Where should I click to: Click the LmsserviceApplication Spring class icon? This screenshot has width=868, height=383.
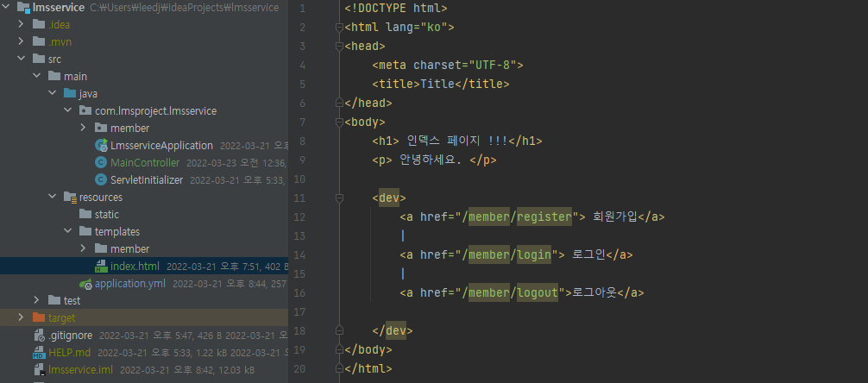click(101, 145)
